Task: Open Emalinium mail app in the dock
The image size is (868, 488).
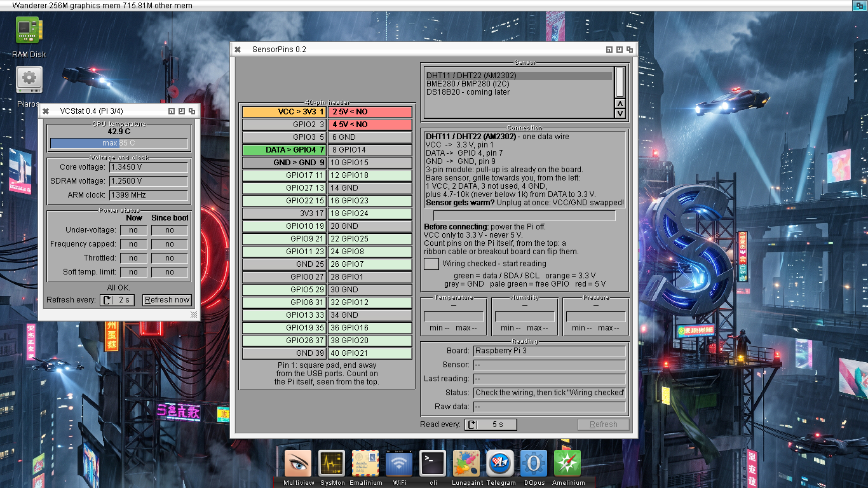Action: click(365, 463)
